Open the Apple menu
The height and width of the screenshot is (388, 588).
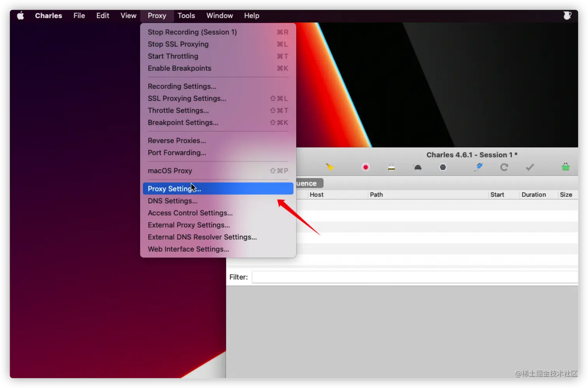click(21, 16)
